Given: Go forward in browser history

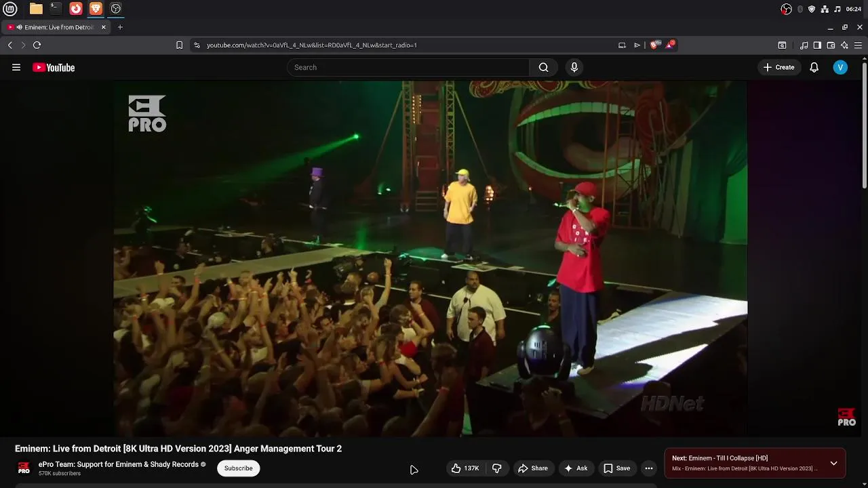Looking at the screenshot, I should pyautogui.click(x=23, y=45).
